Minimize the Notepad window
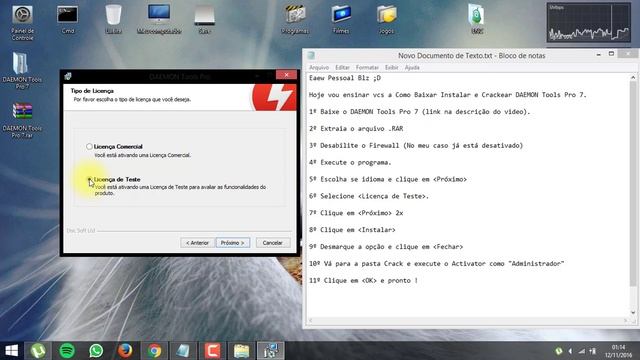 pyautogui.click(x=598, y=55)
